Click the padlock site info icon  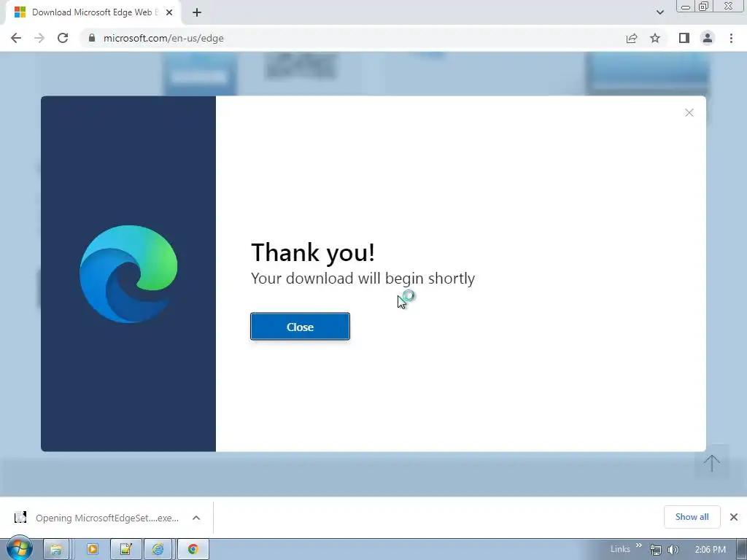click(92, 38)
